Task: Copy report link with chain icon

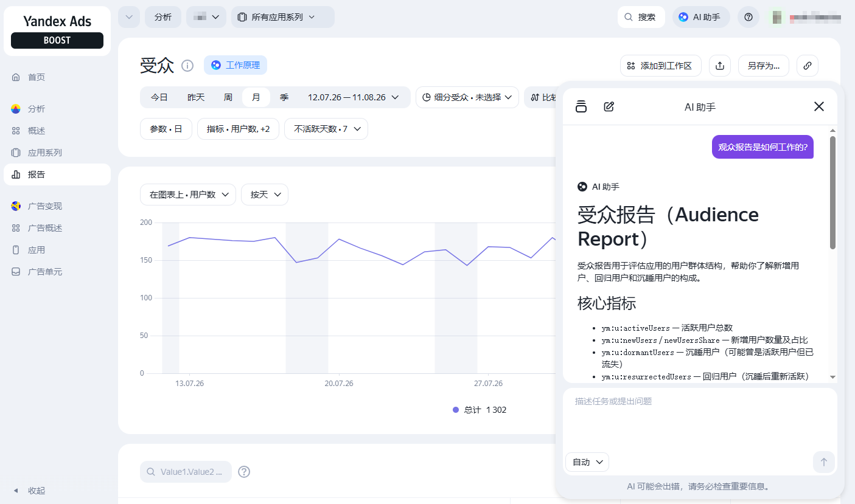Action: coord(808,66)
